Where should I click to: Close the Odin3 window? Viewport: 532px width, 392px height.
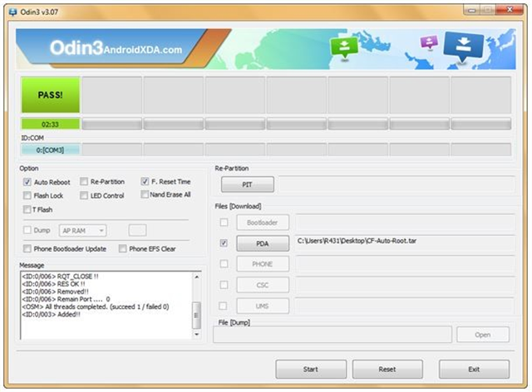(510, 10)
